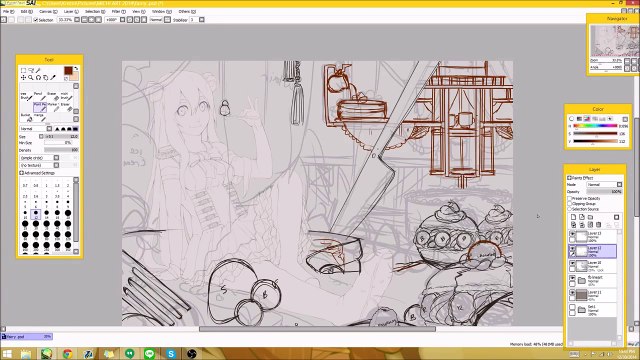The height and width of the screenshot is (360, 640).
Task: Open the Canvas menu
Action: (x=48, y=11)
